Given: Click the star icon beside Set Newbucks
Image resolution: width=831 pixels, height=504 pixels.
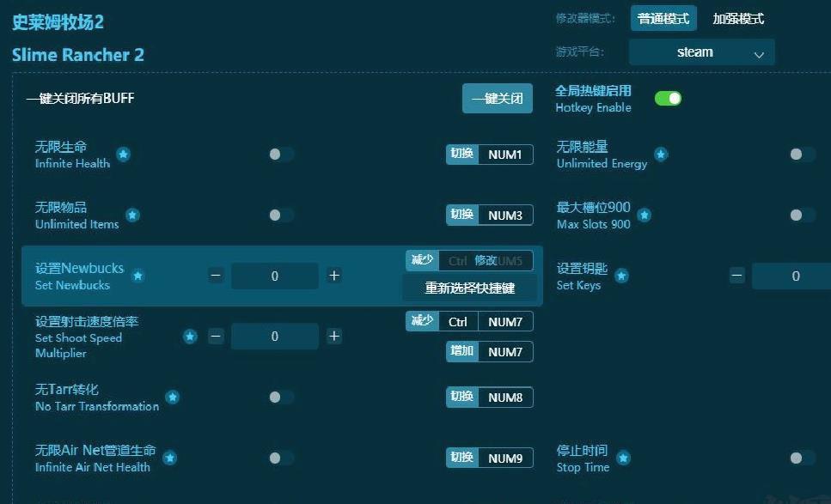Looking at the screenshot, I should [137, 276].
